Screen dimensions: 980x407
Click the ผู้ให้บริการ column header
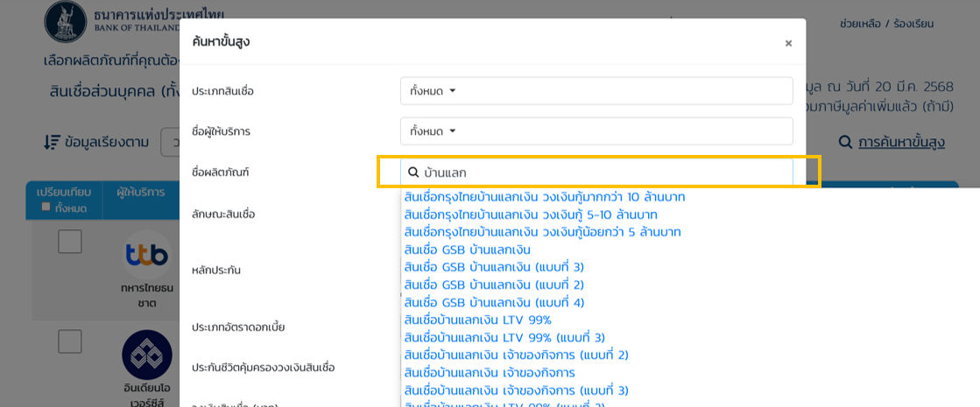[141, 193]
